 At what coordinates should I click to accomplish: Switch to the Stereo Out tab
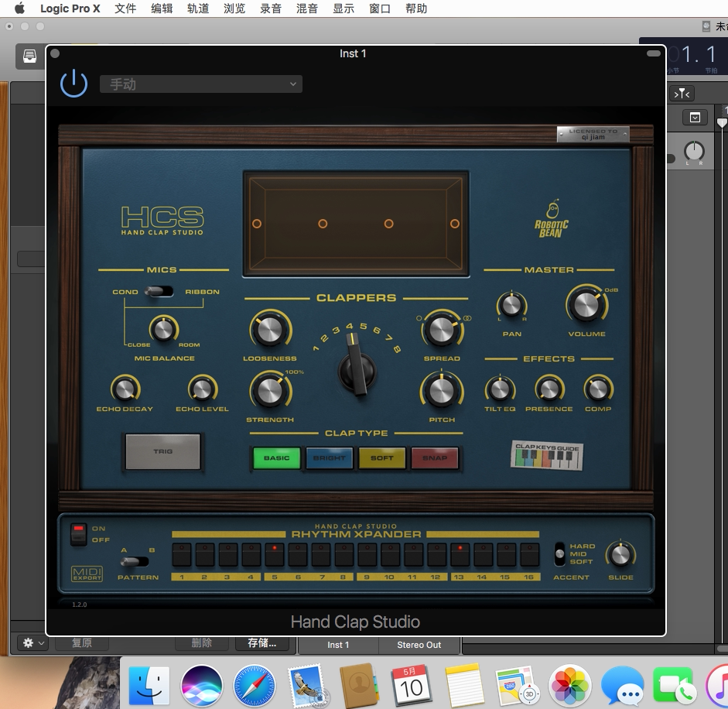pyautogui.click(x=419, y=645)
